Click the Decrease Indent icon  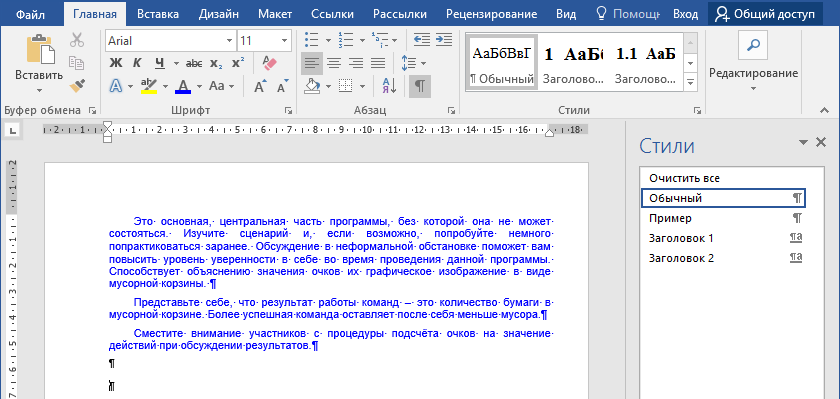[x=422, y=39]
